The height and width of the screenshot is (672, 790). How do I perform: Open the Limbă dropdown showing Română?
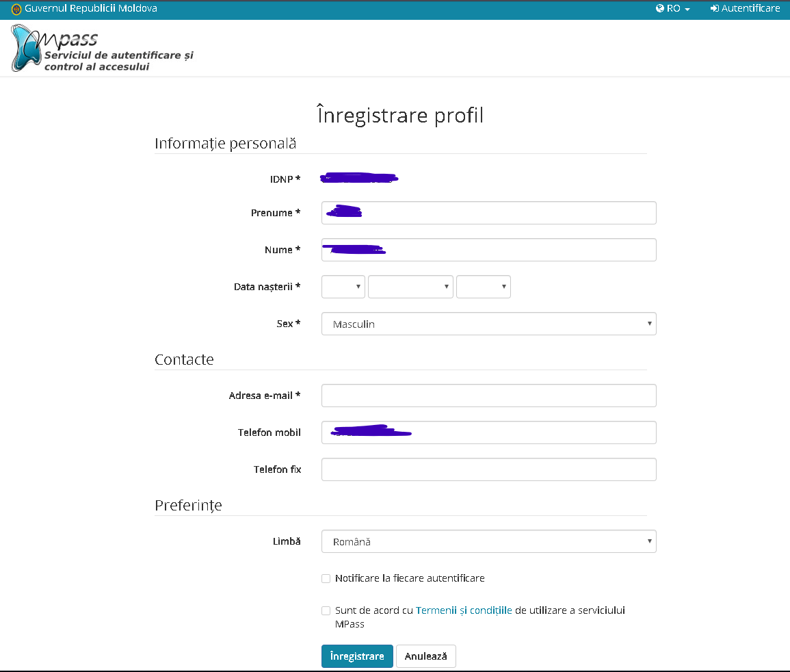tap(489, 541)
